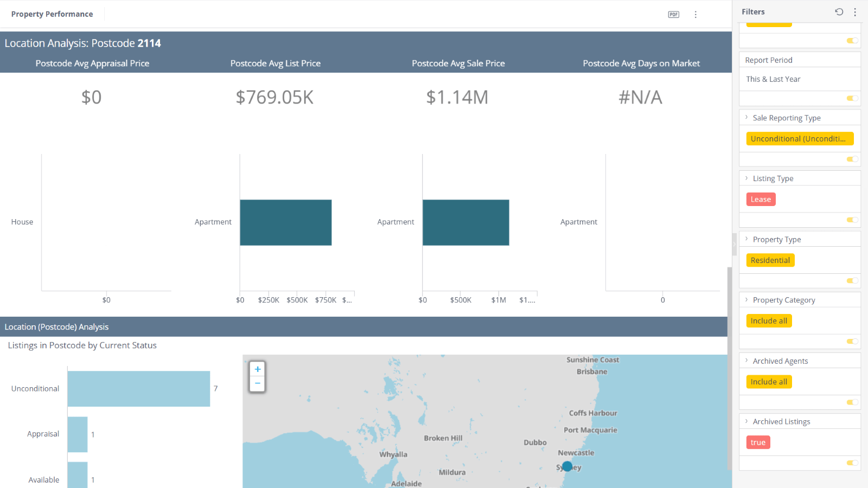Viewport: 868px width, 488px height.
Task: Select the Lease listing type tag
Action: pos(761,200)
